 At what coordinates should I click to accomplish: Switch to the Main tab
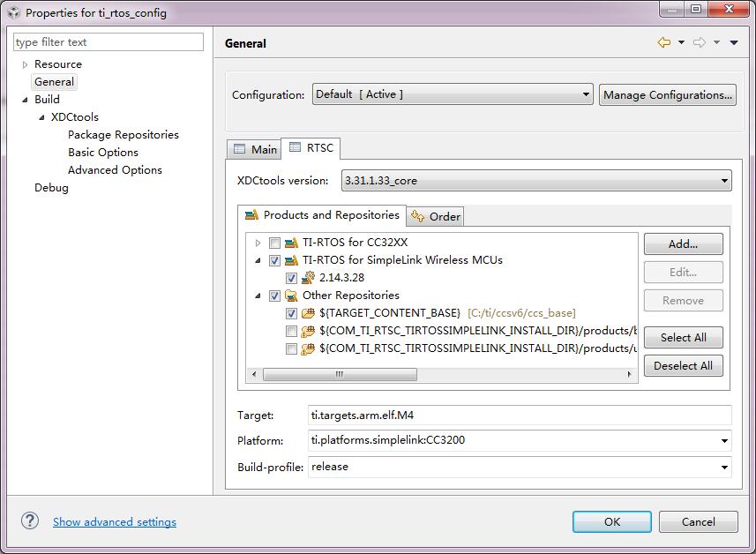255,149
